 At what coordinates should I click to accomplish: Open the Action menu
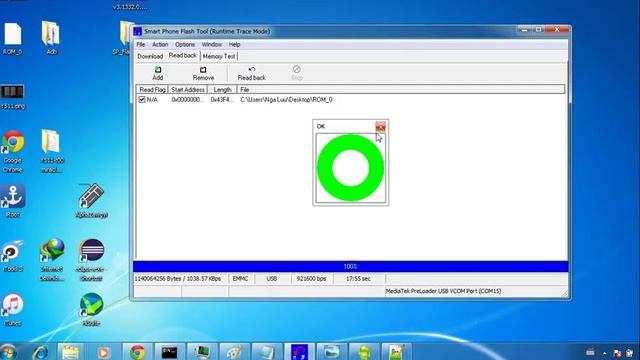tap(160, 44)
